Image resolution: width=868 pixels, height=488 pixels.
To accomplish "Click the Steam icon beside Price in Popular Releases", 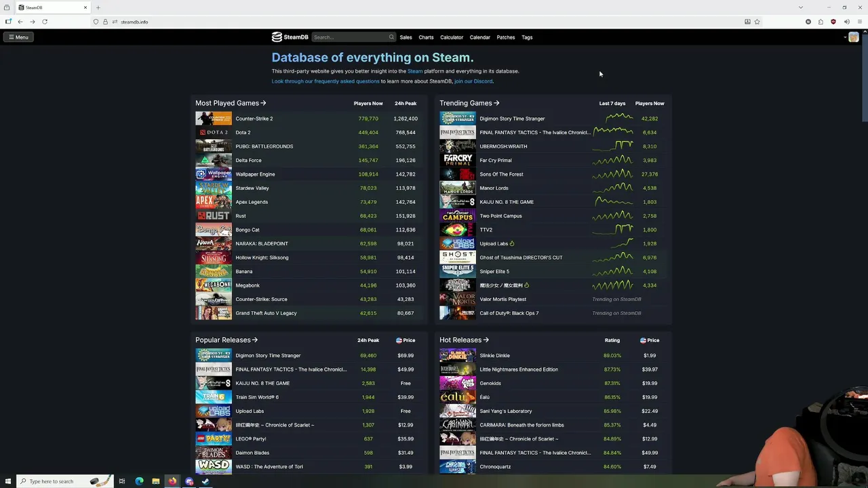I will pyautogui.click(x=399, y=340).
